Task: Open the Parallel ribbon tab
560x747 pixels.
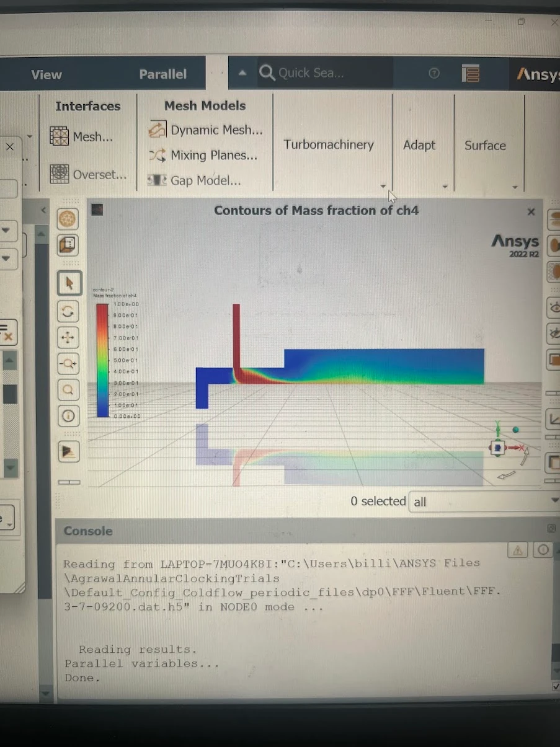Action: pos(162,74)
